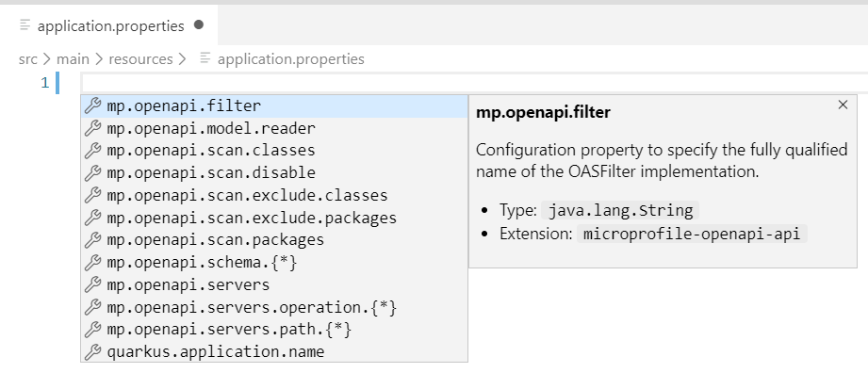Open the src breadcrumb segment
868x373 pixels.
(x=27, y=58)
